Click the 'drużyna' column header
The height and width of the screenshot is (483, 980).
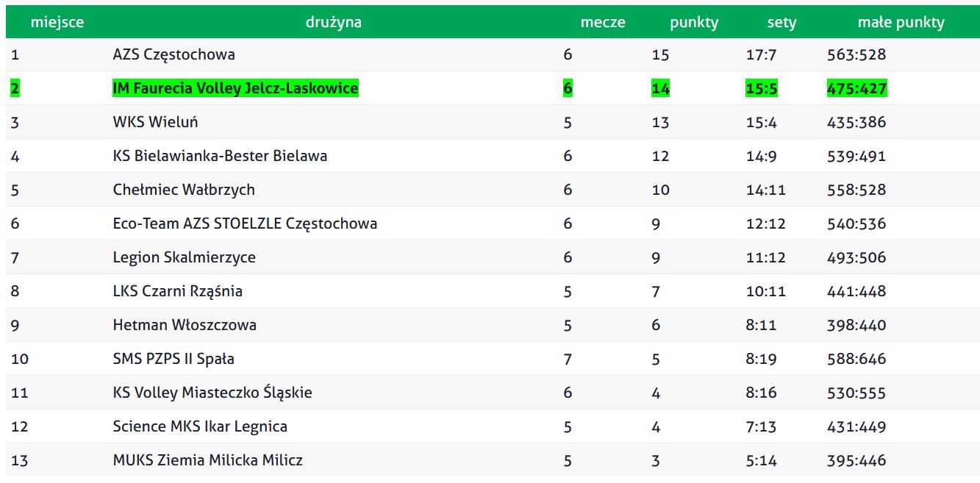pos(333,22)
